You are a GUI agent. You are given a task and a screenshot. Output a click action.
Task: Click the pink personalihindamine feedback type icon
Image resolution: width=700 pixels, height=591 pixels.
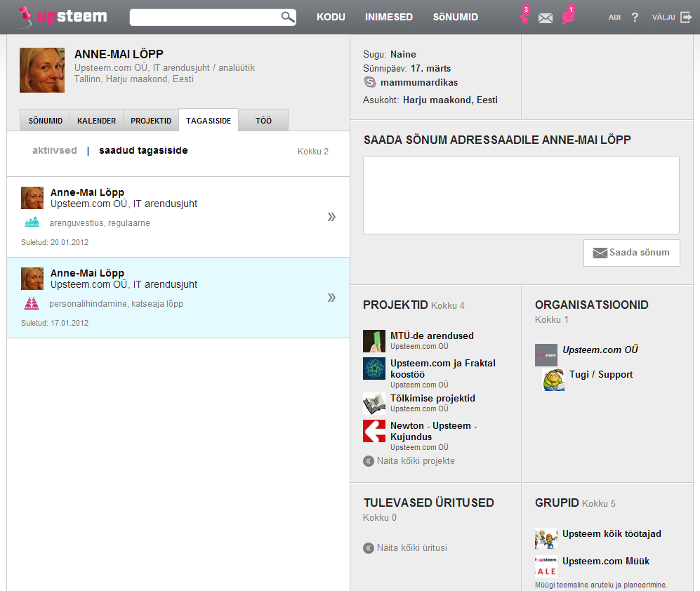pos(32,303)
